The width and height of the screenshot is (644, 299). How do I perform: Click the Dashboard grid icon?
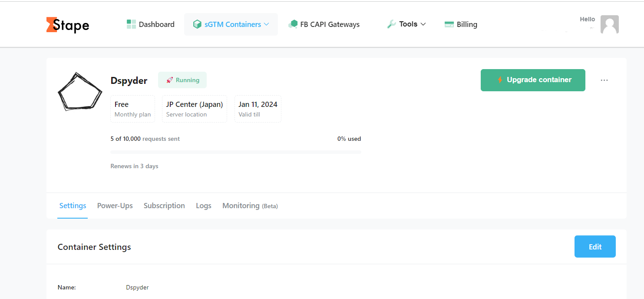click(x=131, y=24)
